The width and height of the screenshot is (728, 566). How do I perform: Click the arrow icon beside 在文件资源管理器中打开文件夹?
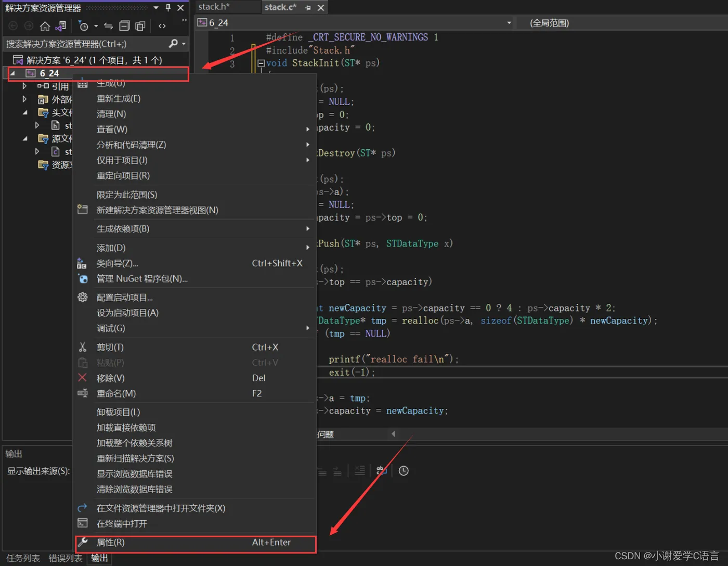82,508
